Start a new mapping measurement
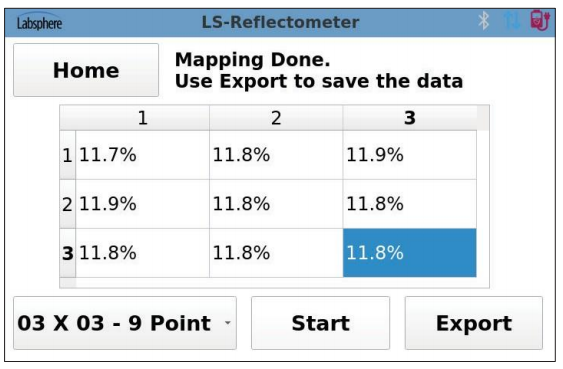The height and width of the screenshot is (369, 563). (x=320, y=323)
